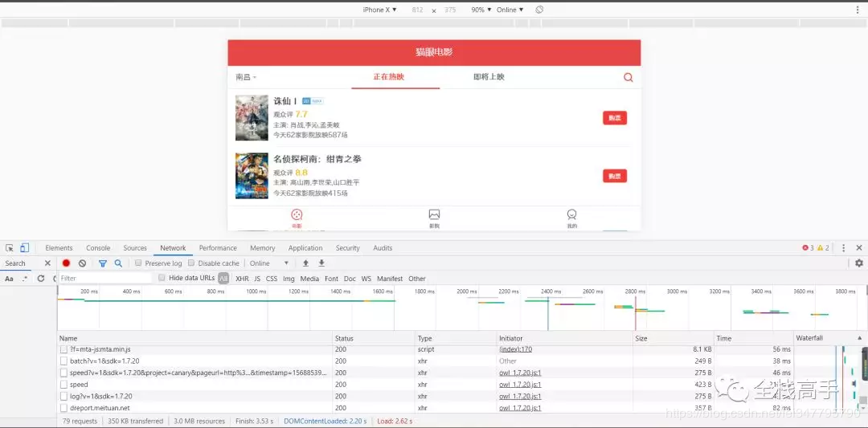Click 购票 button for 诛仙 I

tap(615, 118)
